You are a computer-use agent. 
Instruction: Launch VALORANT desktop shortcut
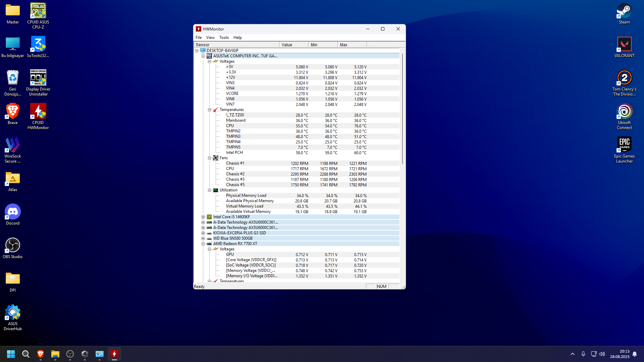point(624,48)
